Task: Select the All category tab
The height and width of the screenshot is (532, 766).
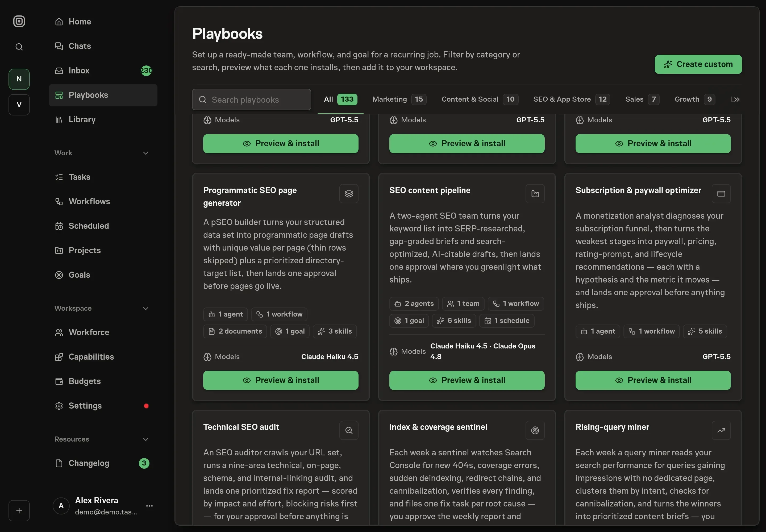Action: pos(340,99)
